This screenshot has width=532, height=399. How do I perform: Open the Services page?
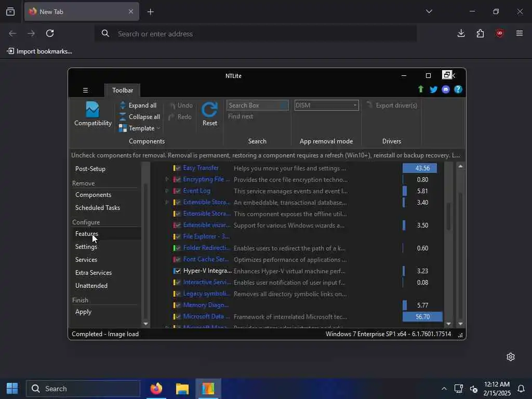pos(86,260)
